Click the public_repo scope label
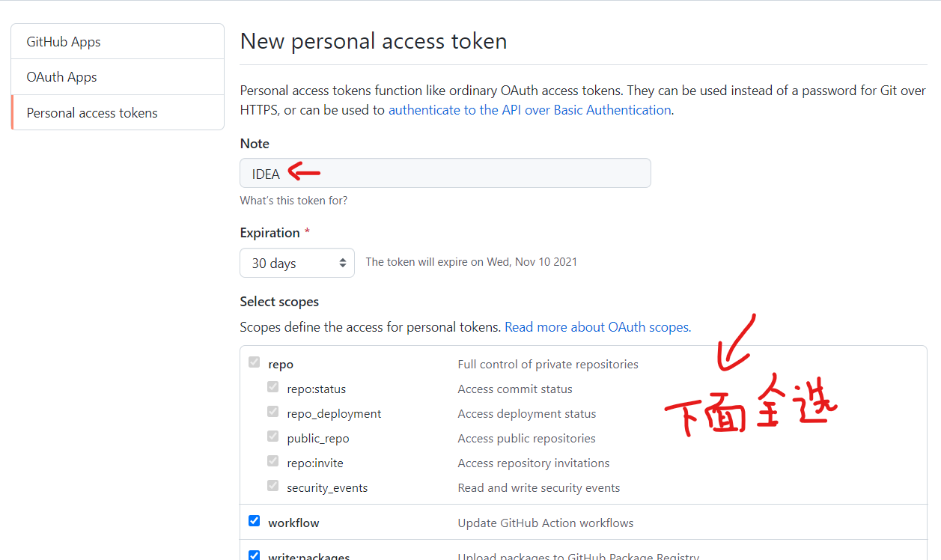Image resolution: width=941 pixels, height=560 pixels. coord(318,439)
